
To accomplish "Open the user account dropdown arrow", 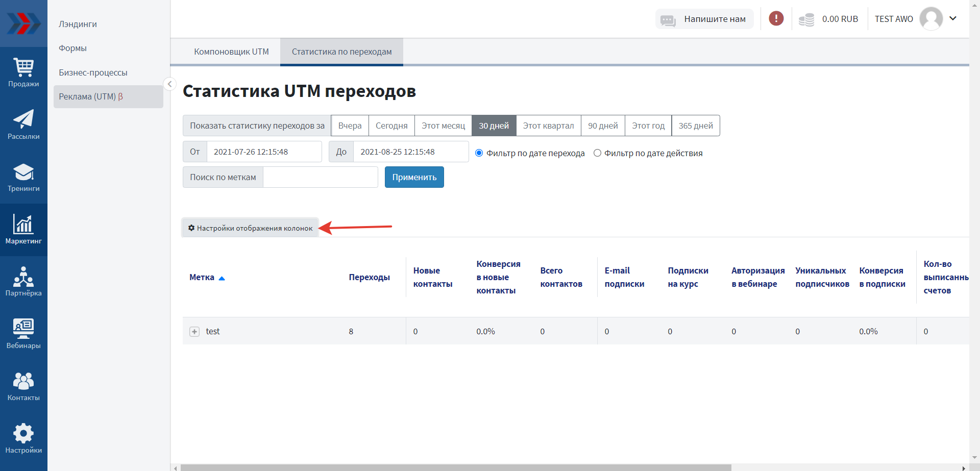I will [x=953, y=18].
